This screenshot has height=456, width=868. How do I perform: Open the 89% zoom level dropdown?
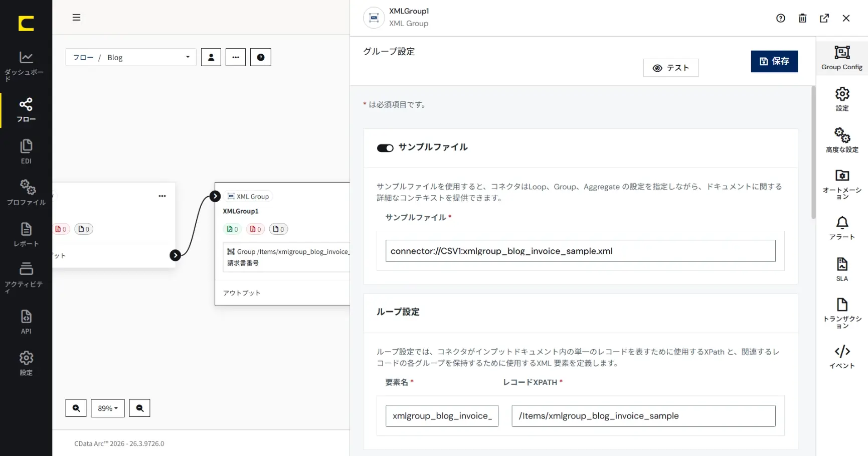(x=108, y=408)
